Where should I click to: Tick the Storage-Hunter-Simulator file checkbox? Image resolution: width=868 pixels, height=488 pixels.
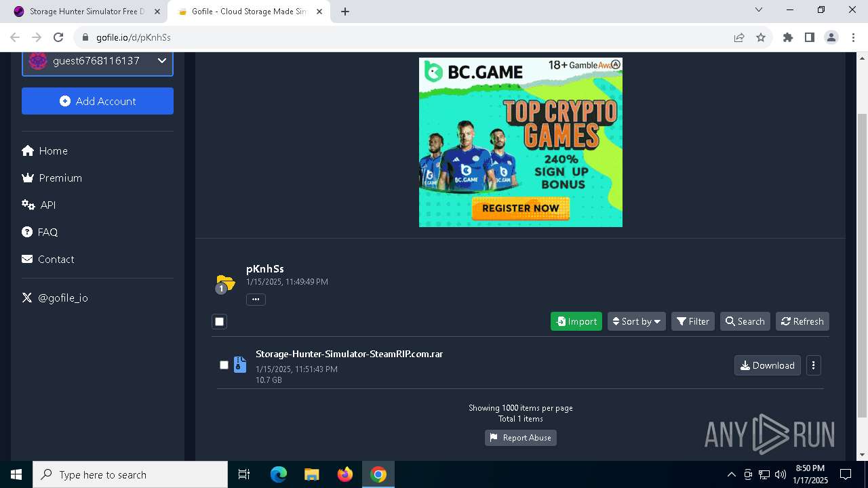point(224,365)
